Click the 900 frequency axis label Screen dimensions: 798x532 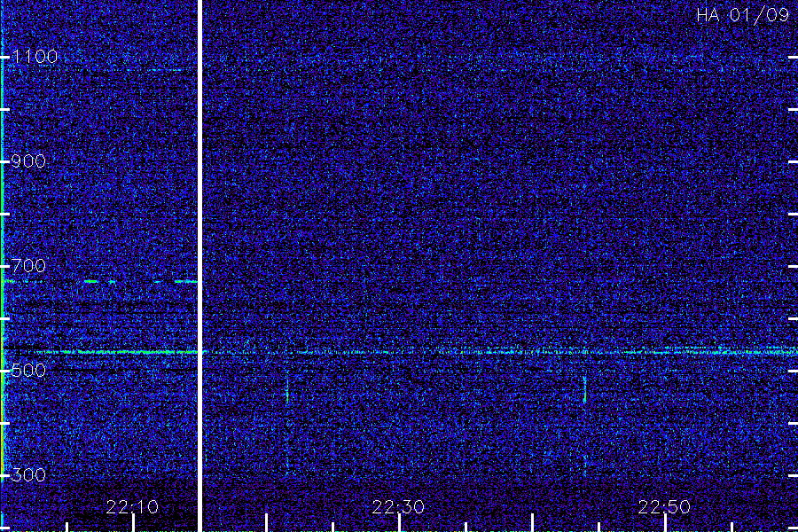tap(28, 161)
